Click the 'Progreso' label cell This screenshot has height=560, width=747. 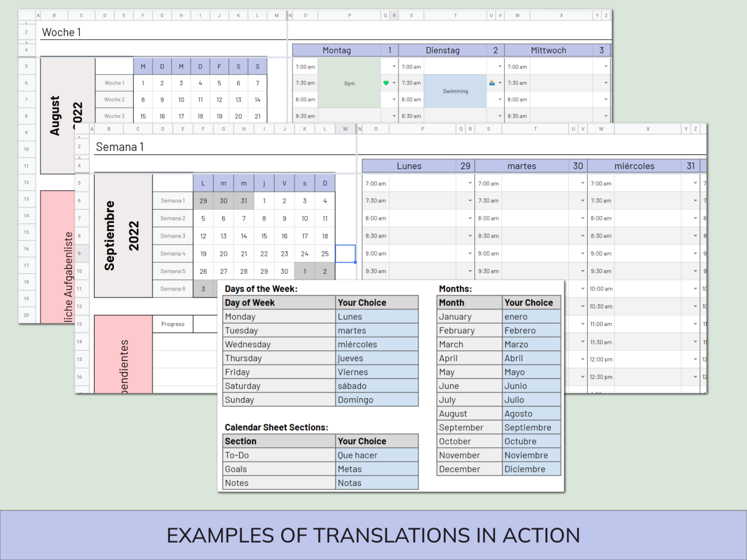172,324
